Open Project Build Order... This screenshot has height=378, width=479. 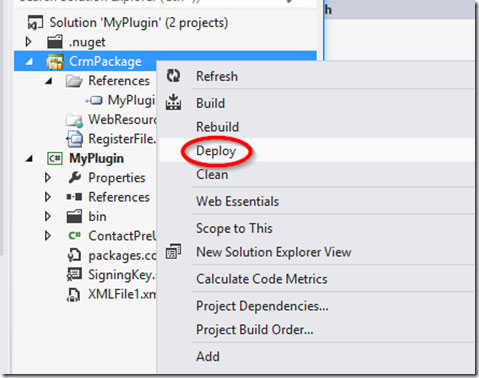tap(255, 329)
